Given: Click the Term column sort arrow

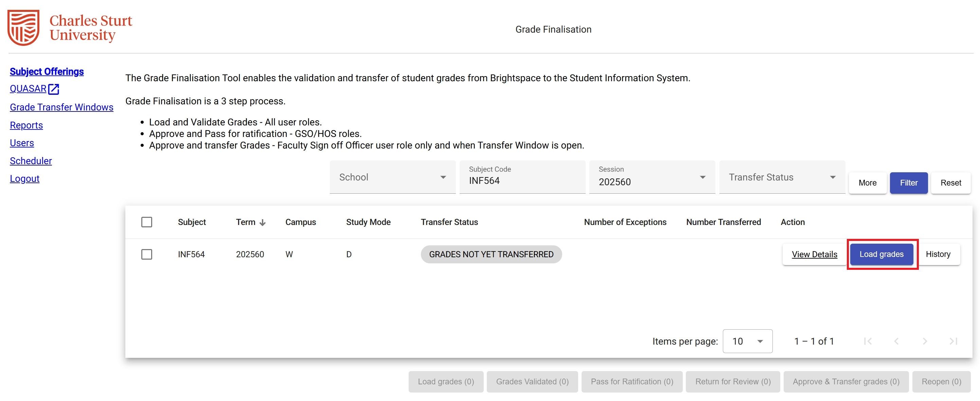Looking at the screenshot, I should (x=263, y=223).
